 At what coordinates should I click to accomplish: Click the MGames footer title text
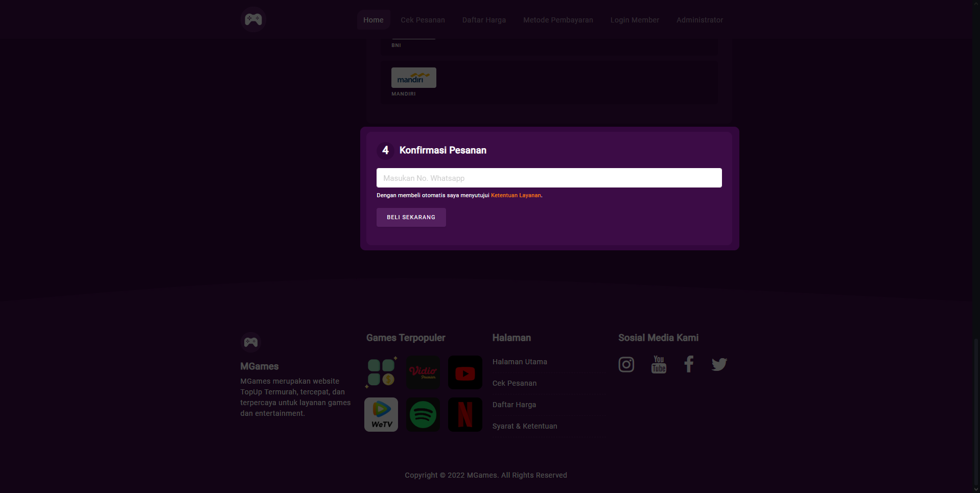click(x=260, y=366)
